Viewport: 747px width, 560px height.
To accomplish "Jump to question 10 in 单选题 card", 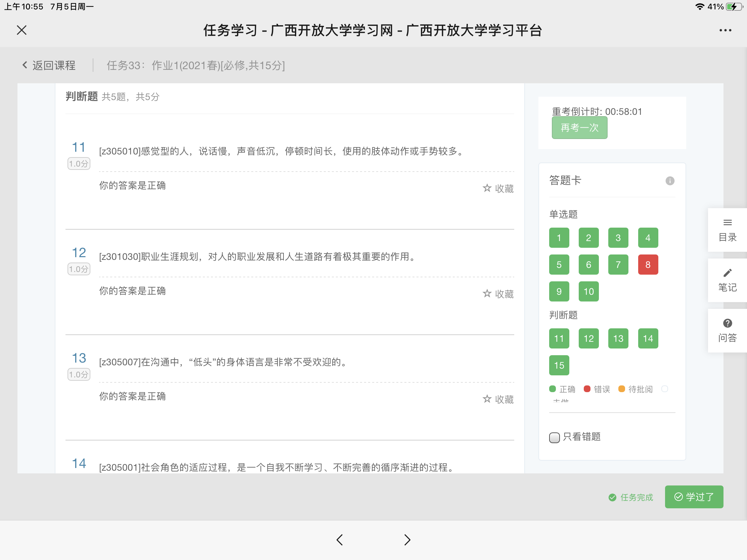I will click(x=588, y=292).
